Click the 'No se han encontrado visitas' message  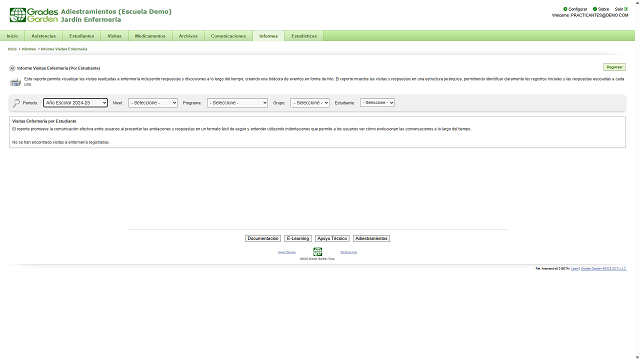tap(60, 142)
